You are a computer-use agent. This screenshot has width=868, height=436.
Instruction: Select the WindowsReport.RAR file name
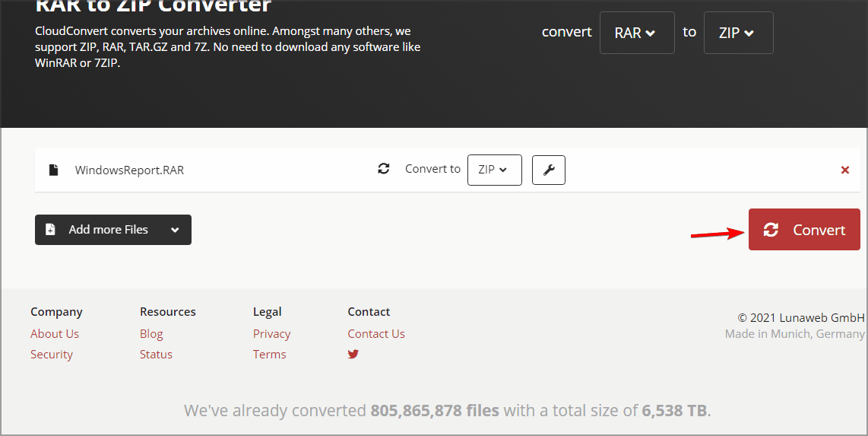tap(129, 170)
